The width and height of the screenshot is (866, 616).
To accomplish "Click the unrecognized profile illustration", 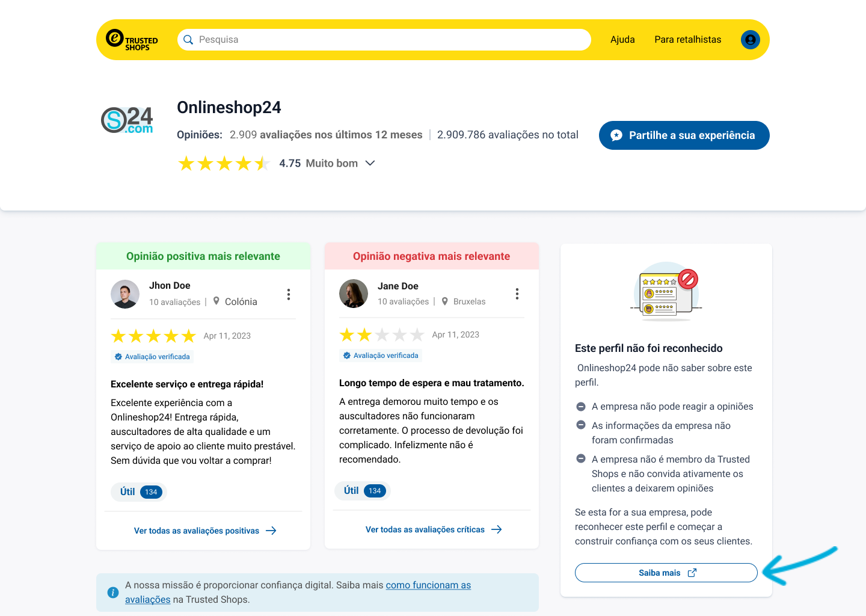I will coord(666,291).
